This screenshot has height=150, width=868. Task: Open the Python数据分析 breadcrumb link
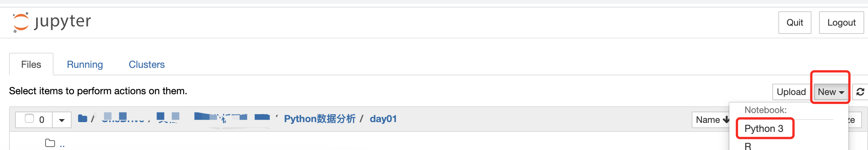pos(319,119)
